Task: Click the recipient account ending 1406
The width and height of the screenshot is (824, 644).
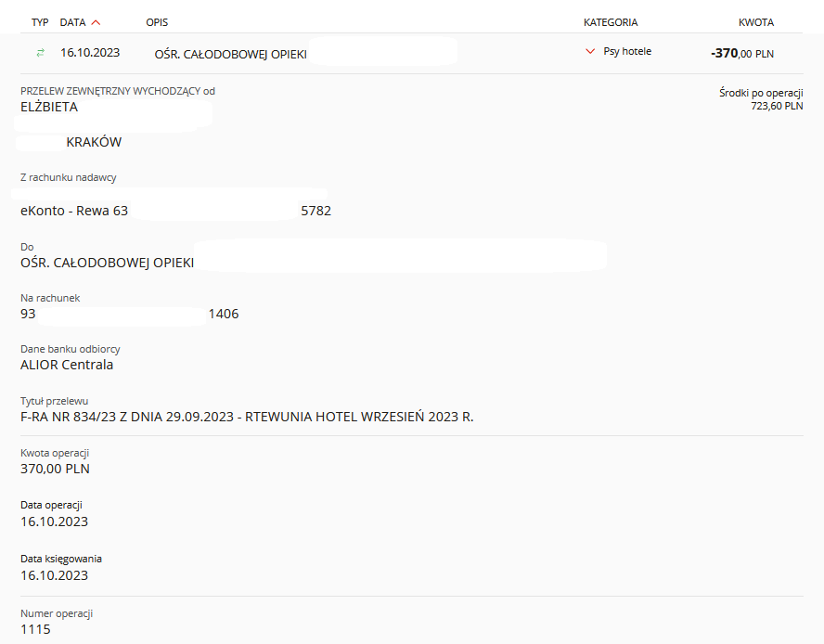Action: pyautogui.click(x=224, y=314)
